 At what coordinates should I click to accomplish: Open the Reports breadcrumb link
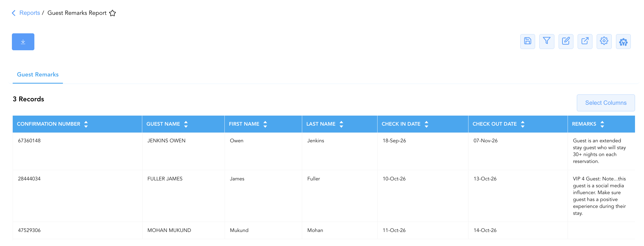[30, 13]
